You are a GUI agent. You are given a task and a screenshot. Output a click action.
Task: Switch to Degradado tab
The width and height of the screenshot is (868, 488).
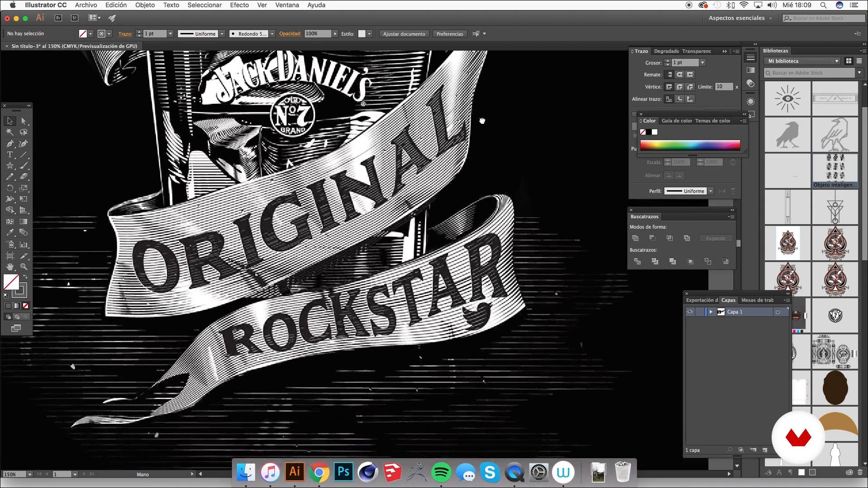click(666, 51)
